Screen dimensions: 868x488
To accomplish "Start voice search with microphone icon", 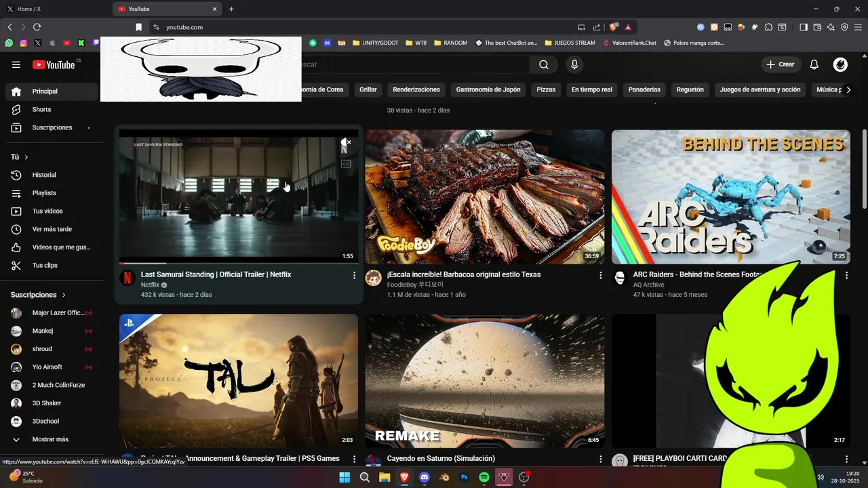I will pos(574,64).
